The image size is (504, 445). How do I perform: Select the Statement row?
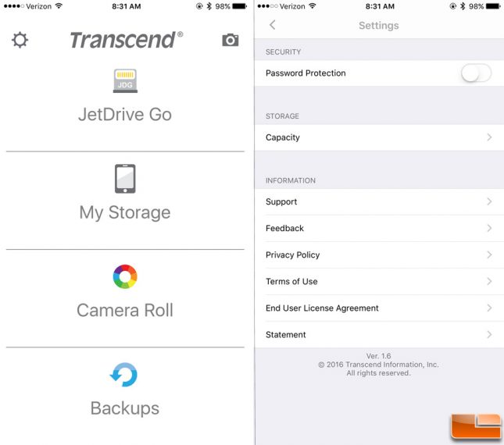pos(379,335)
